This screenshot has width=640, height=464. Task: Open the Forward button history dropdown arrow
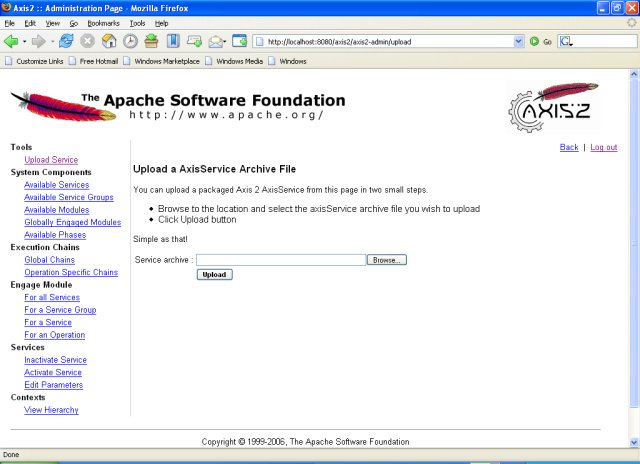coord(52,42)
